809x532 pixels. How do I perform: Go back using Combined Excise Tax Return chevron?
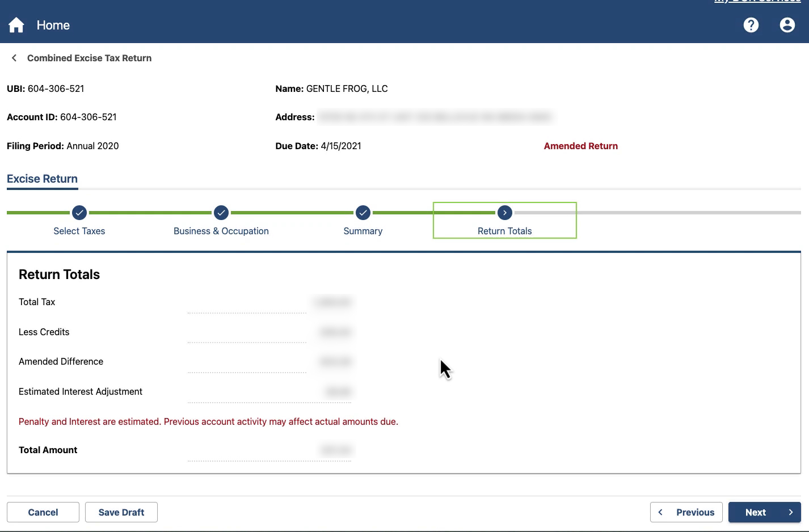14,58
